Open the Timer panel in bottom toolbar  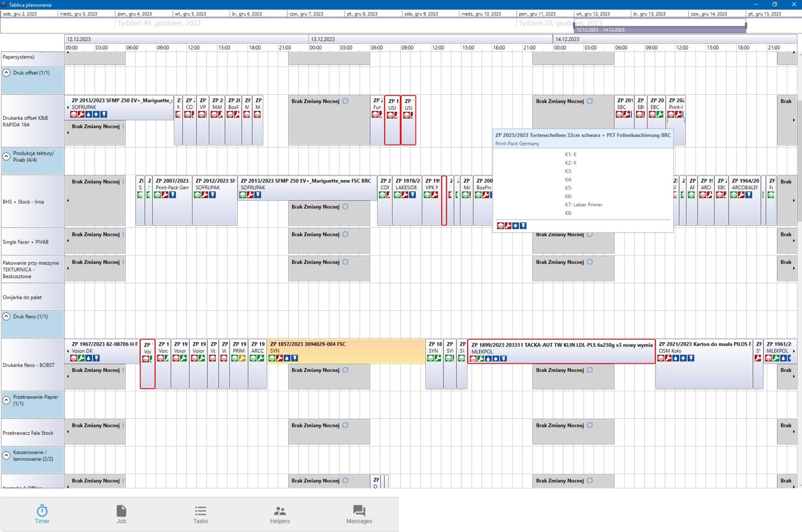pos(41,513)
